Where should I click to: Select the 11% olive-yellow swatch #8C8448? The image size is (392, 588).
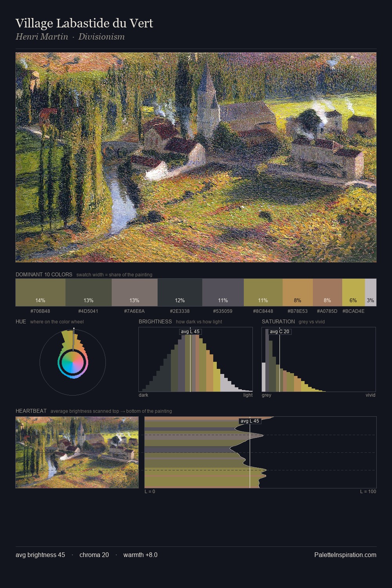[263, 292]
